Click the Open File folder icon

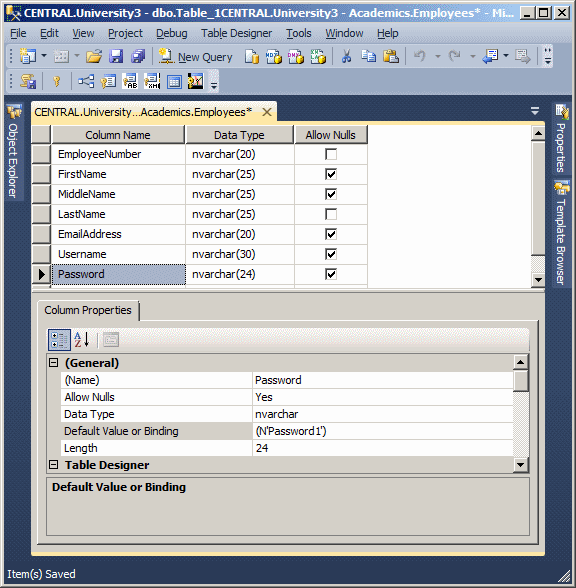click(x=94, y=57)
